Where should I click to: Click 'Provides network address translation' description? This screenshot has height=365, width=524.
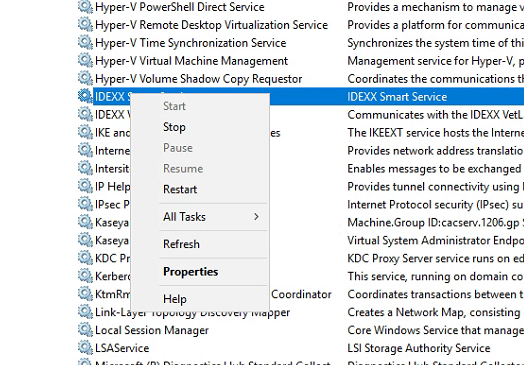[435, 151]
